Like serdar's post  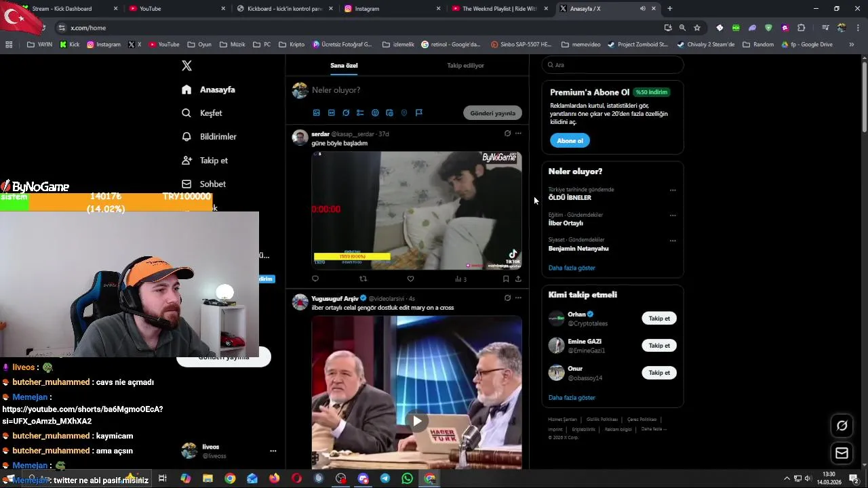[x=410, y=279]
